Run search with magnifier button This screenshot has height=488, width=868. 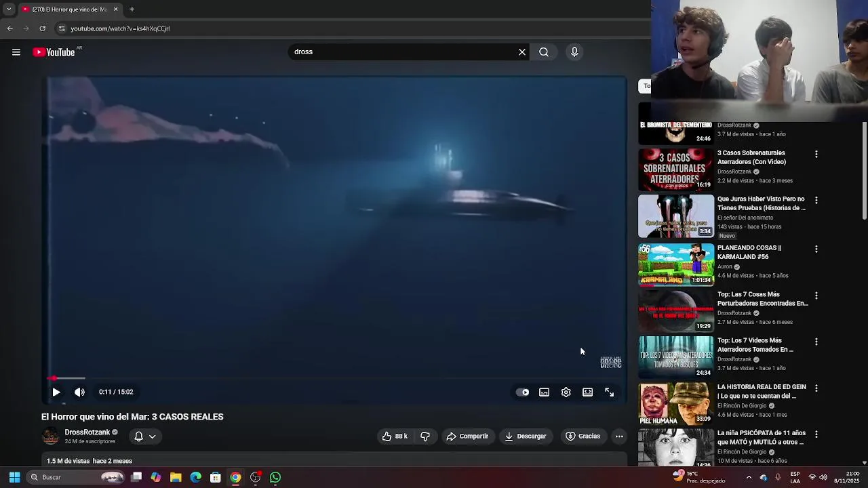[544, 52]
